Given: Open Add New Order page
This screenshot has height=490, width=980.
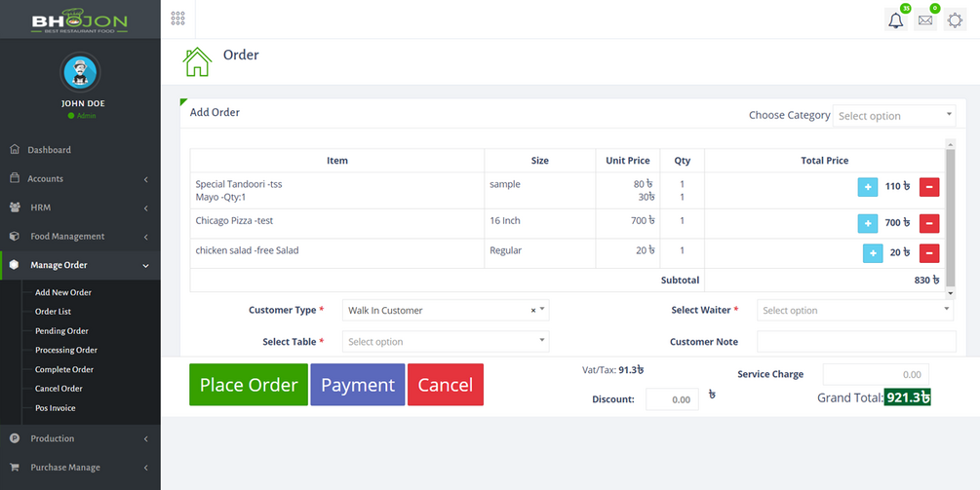Looking at the screenshot, I should click(63, 292).
